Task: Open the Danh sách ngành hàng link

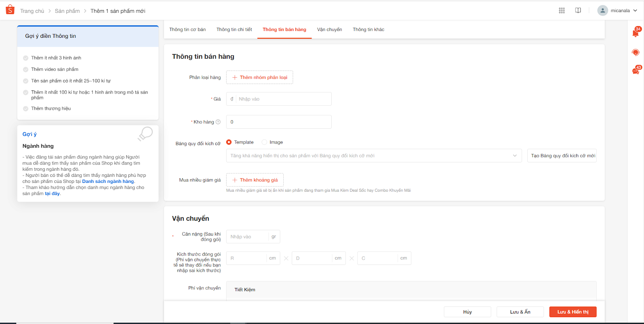Action: point(108,181)
